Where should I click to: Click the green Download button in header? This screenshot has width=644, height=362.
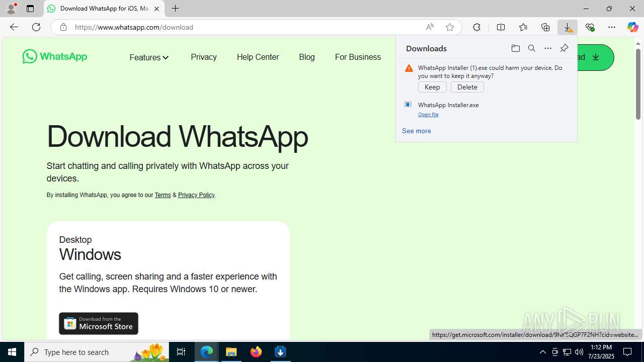[x=596, y=57]
